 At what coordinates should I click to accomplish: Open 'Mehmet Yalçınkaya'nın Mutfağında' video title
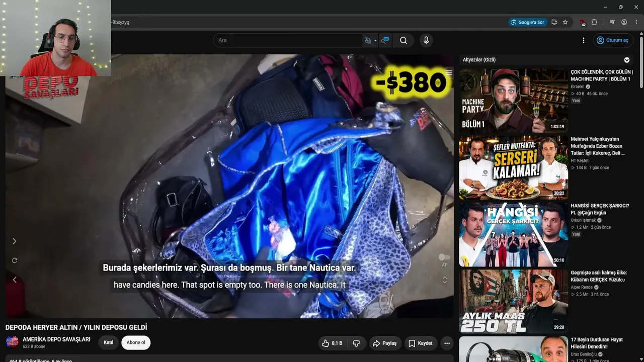[x=598, y=146]
